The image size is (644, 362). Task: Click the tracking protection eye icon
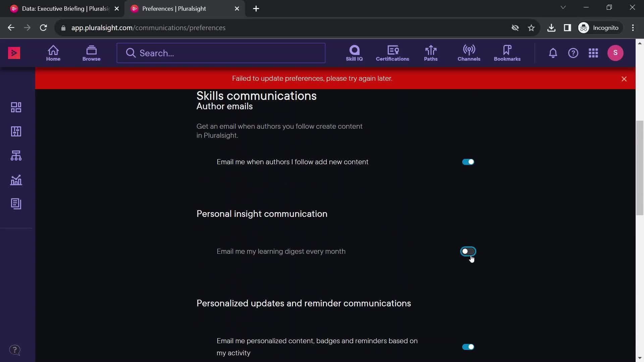tap(515, 28)
